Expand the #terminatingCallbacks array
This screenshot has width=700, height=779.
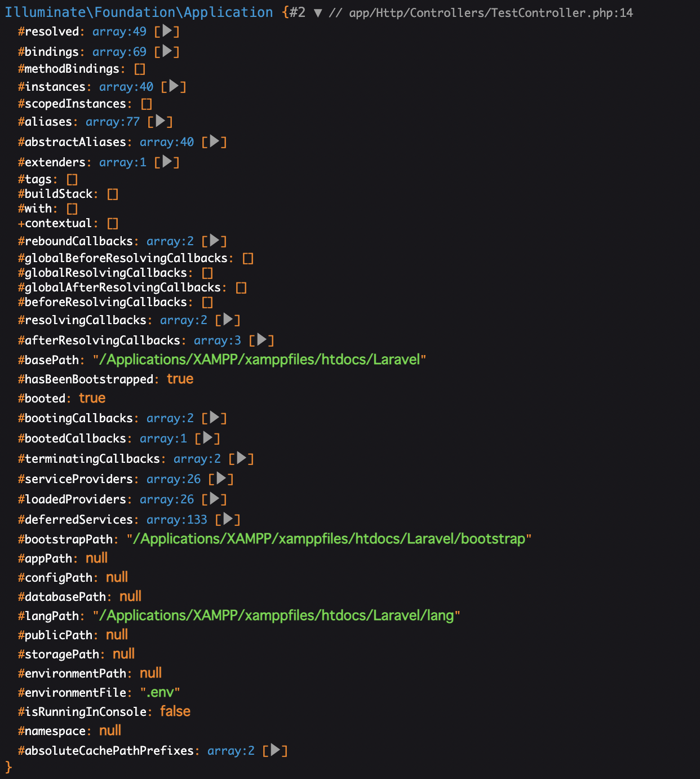241,458
